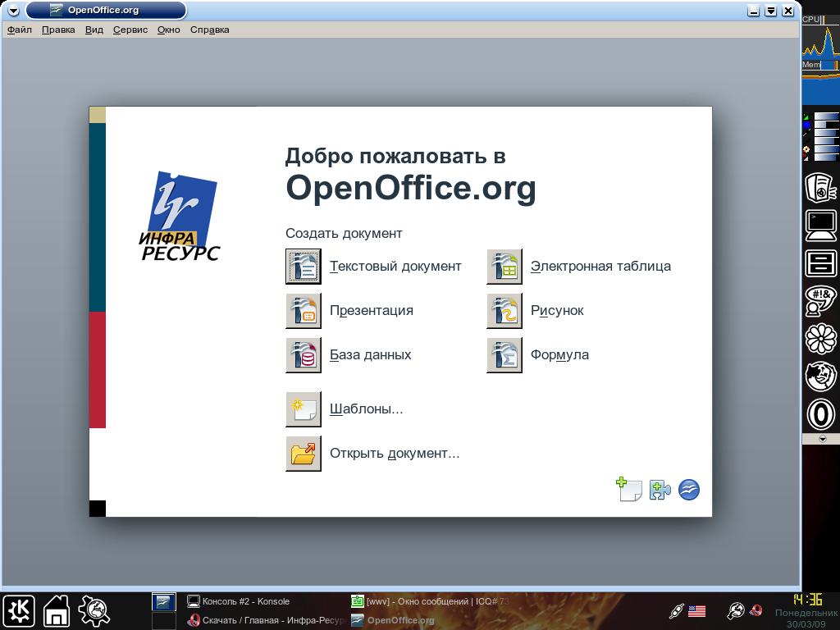Switch to ICQ Окно сообщений taskbar entry
The image size is (840, 630).
click(x=431, y=601)
